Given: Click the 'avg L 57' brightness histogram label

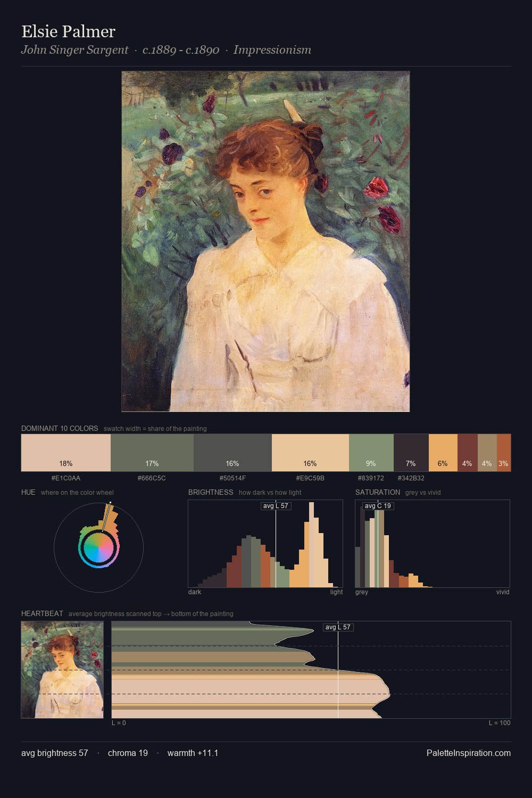Looking at the screenshot, I should tap(276, 506).
